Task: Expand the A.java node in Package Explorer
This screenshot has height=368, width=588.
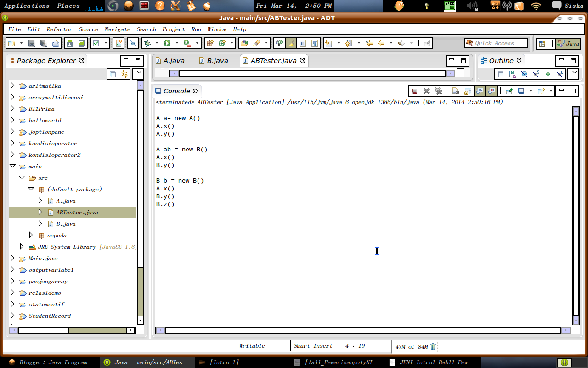Action: 40,201
